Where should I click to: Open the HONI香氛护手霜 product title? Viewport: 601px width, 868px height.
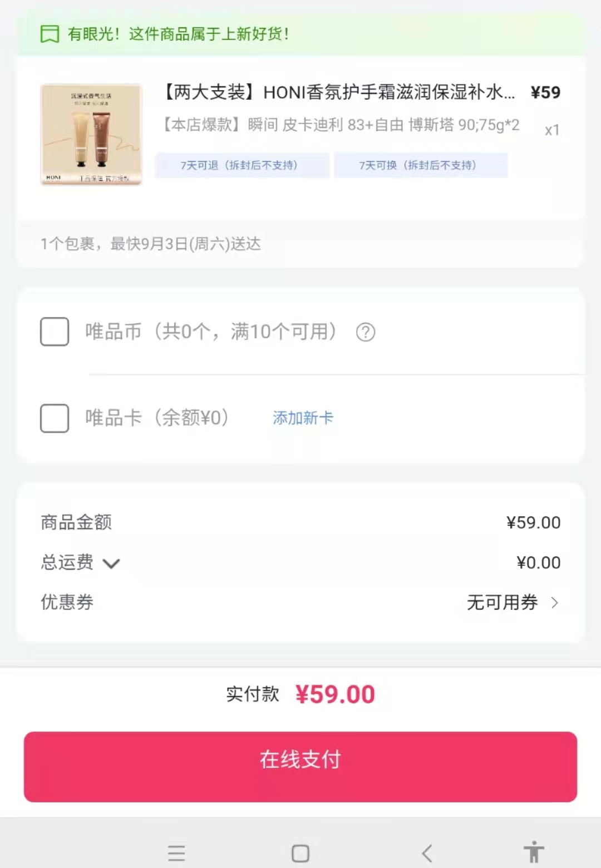point(338,92)
